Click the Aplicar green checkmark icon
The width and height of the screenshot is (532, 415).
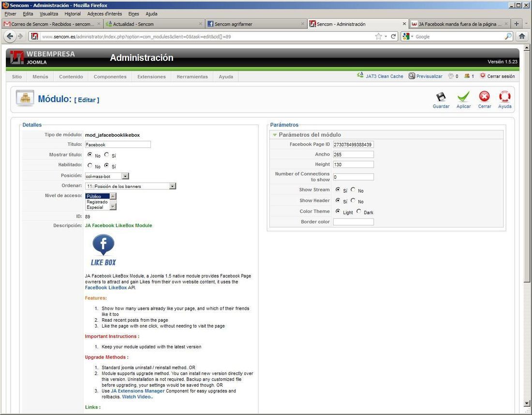click(x=463, y=97)
